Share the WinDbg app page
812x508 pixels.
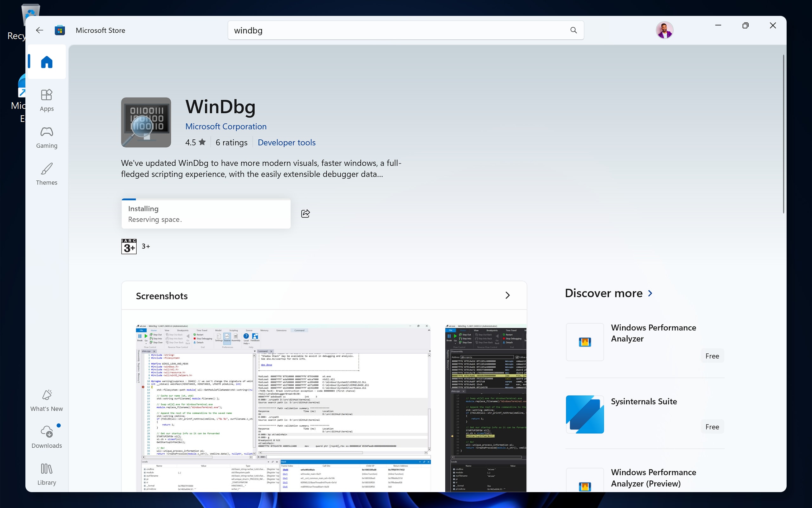(x=305, y=213)
